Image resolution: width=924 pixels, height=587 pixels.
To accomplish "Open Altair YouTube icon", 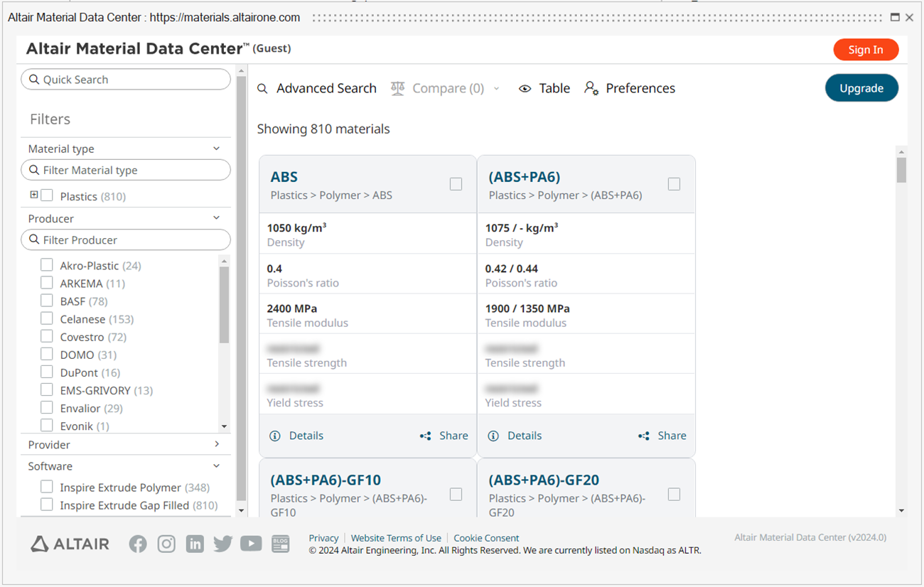I will (x=251, y=544).
